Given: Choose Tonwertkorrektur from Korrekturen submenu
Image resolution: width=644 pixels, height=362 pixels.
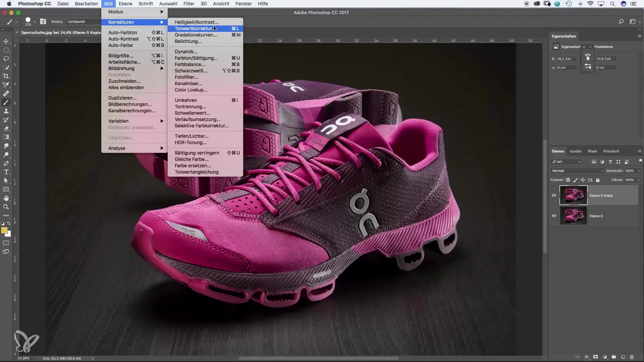Looking at the screenshot, I should click(205, 28).
